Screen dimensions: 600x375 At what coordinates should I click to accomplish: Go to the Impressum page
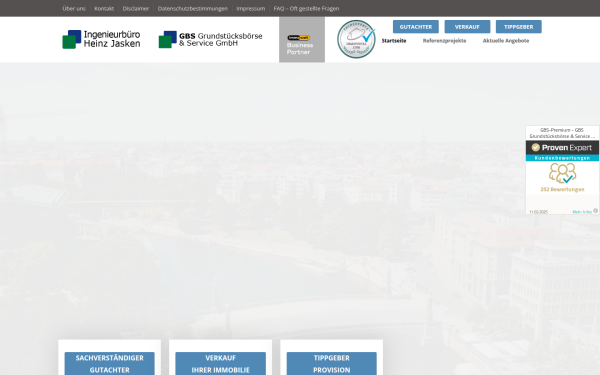251,8
